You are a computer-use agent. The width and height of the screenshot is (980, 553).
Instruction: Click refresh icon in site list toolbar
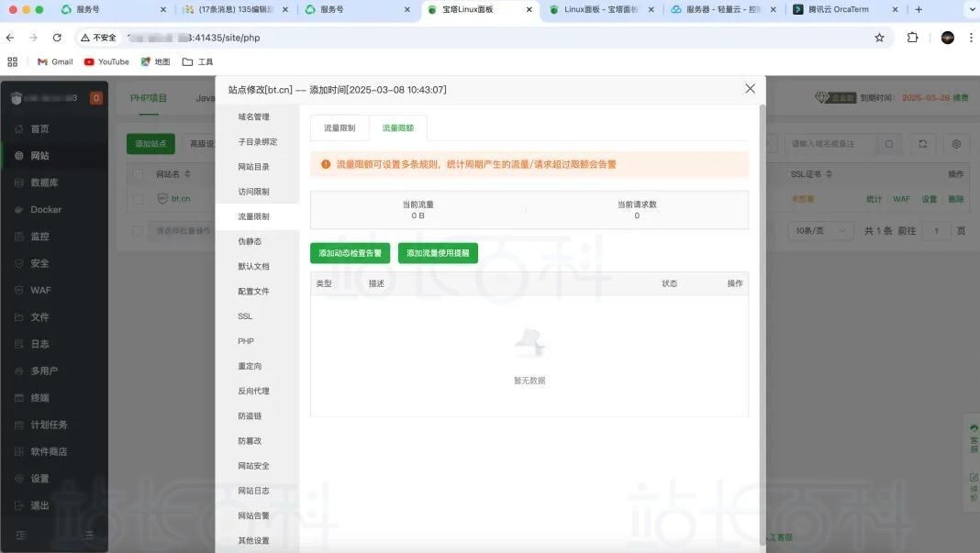[x=922, y=144]
